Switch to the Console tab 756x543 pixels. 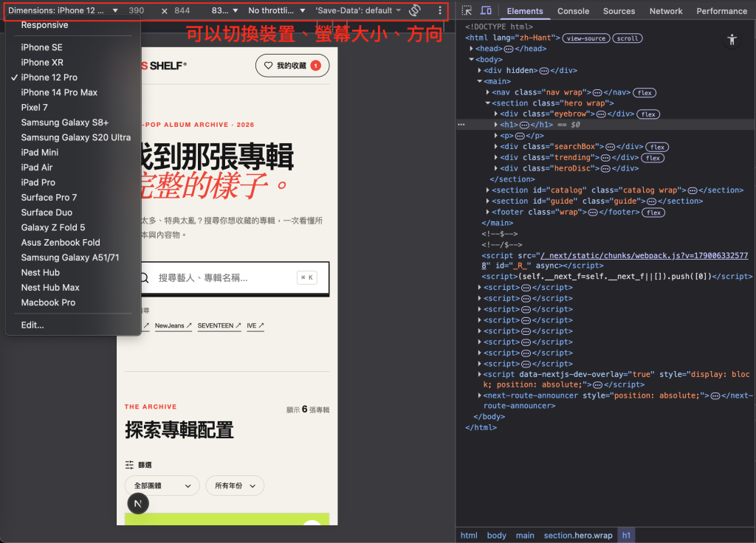tap(573, 11)
